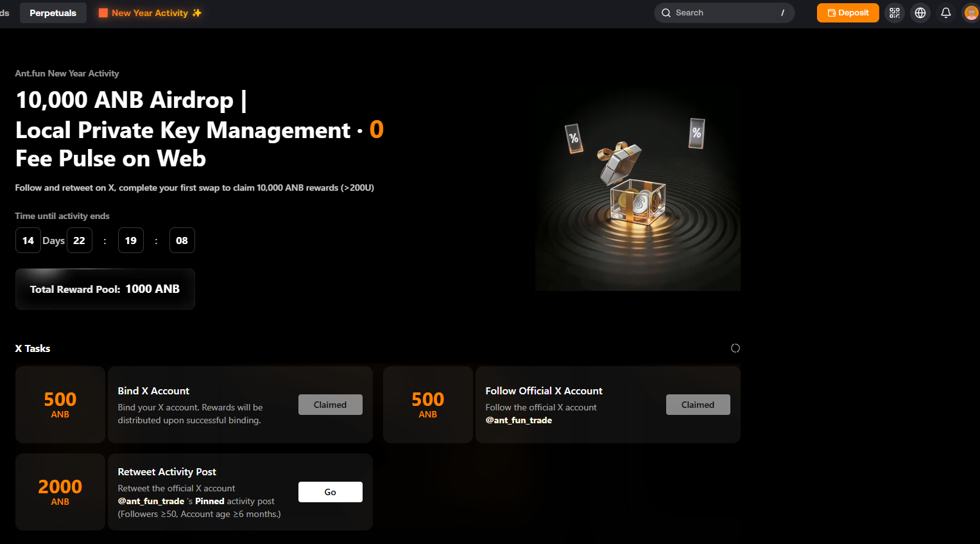Open the New Year Activity tab

[150, 13]
